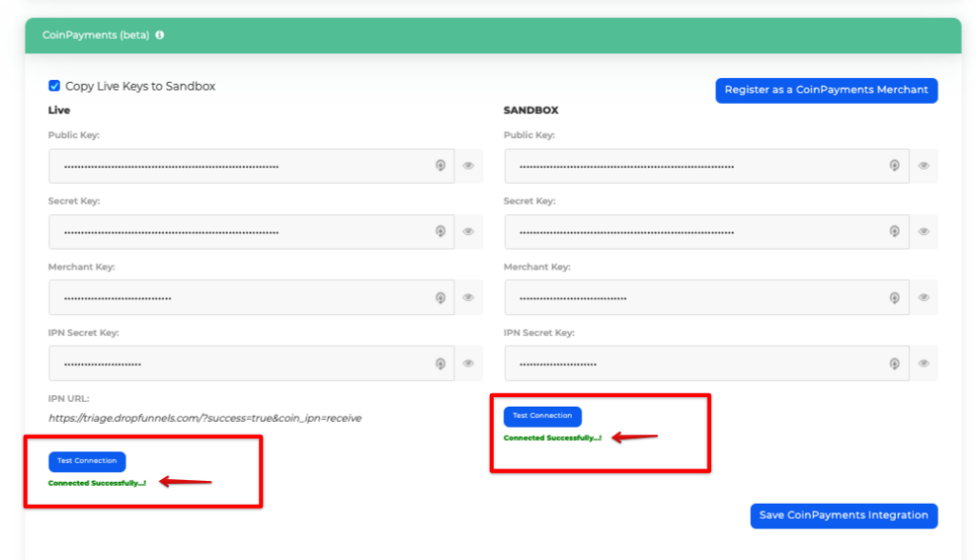Click into the Sandbox Secret Key field
976x560 pixels.
(696, 231)
